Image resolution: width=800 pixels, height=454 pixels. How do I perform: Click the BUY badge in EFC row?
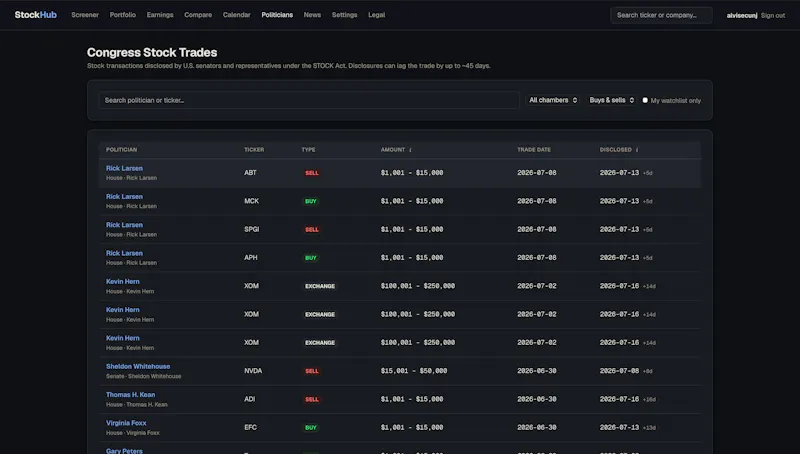click(311, 427)
